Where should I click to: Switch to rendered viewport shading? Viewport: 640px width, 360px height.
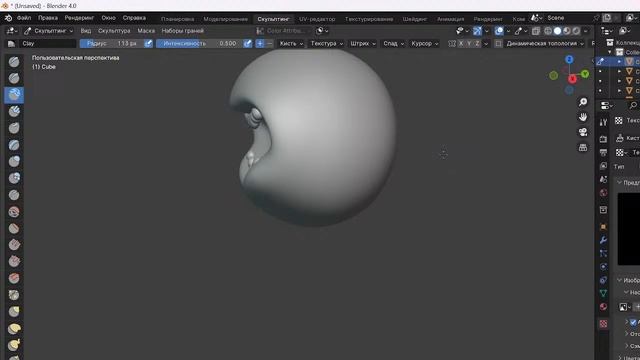pyautogui.click(x=576, y=31)
